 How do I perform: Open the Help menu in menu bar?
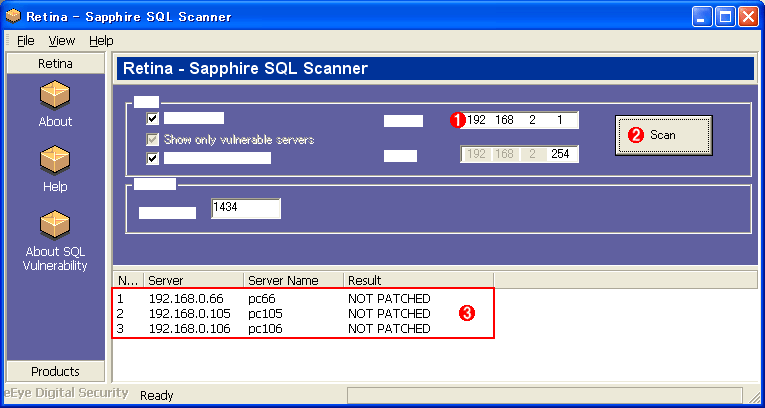(x=101, y=41)
